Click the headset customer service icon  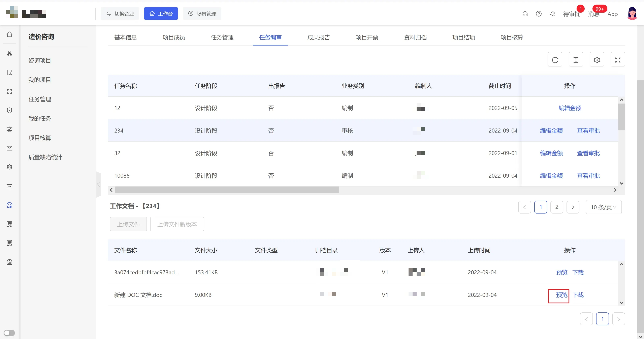point(525,14)
